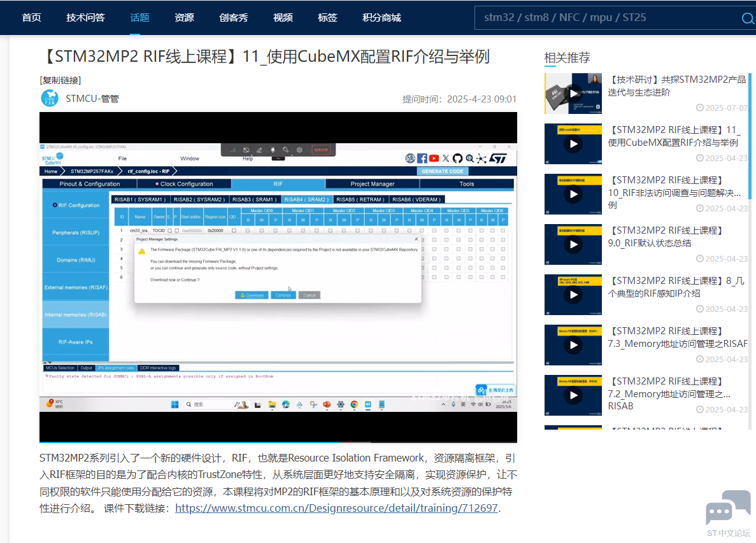Play the 技术研讨 共探STM32MP2 video thumbnail

tap(573, 94)
